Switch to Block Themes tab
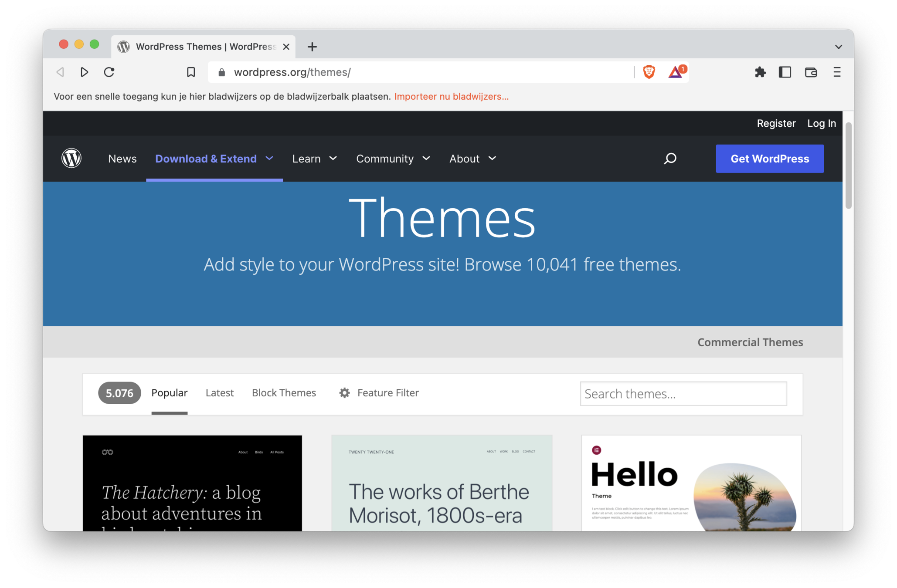 click(284, 393)
